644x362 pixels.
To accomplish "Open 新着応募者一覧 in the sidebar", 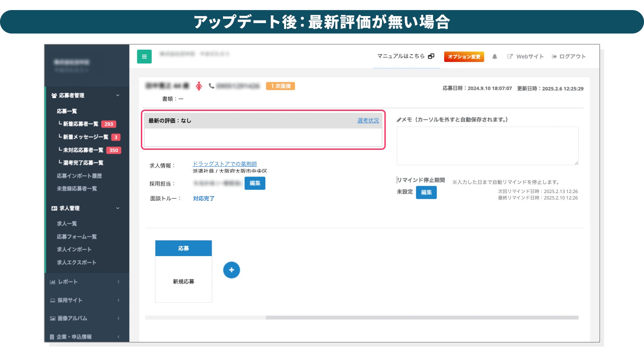I will 80,124.
